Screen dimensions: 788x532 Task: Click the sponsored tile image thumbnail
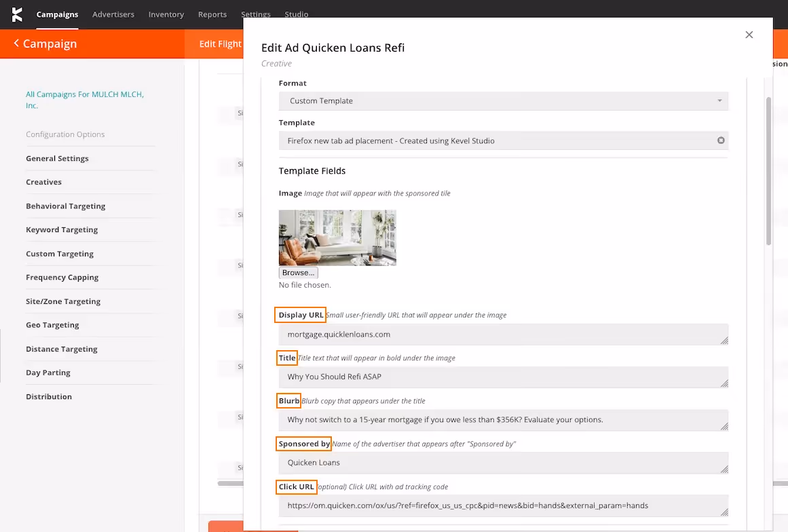click(337, 237)
